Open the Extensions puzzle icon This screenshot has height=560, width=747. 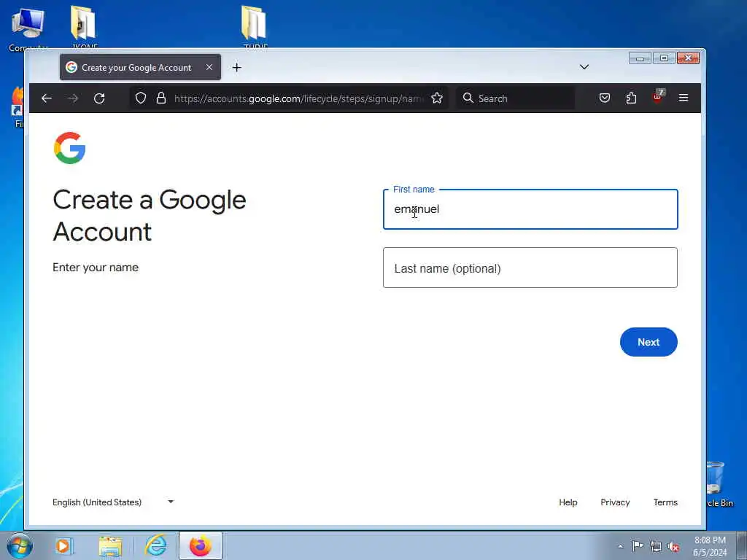coord(631,98)
